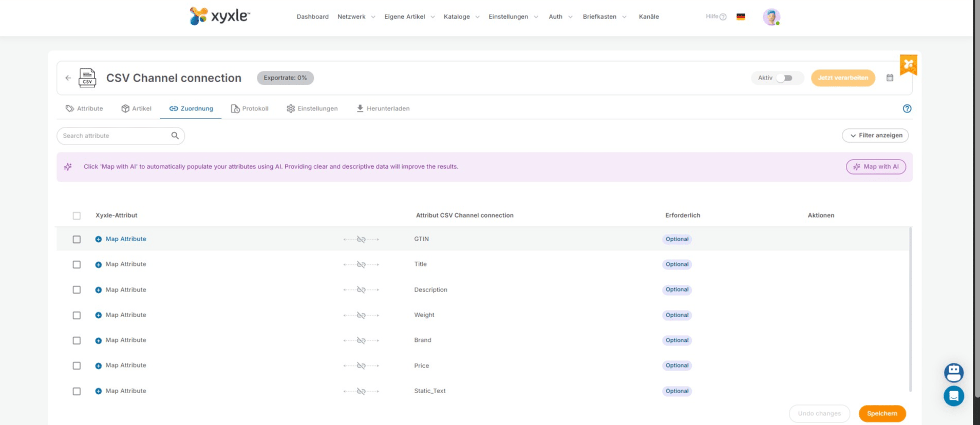
Task: Switch to the Herunterladen tab
Action: click(x=383, y=108)
